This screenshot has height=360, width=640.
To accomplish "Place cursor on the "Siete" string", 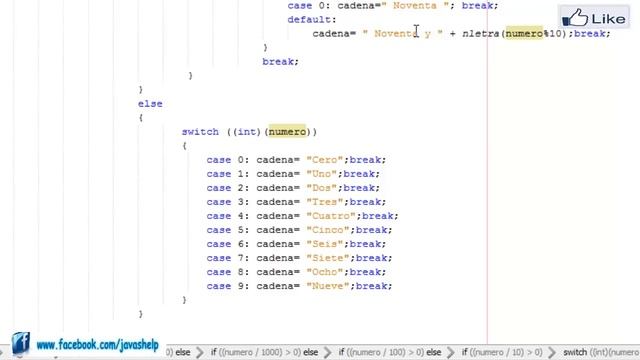I will (328, 258).
